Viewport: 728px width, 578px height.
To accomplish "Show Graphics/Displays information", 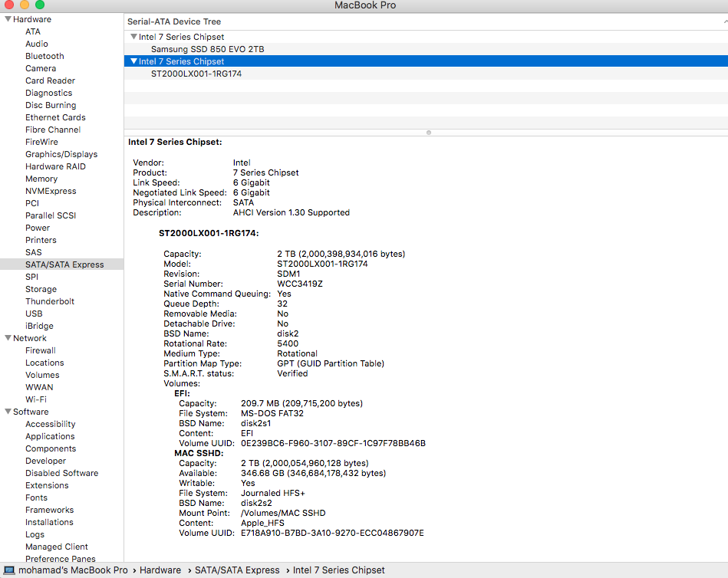I will 61,155.
